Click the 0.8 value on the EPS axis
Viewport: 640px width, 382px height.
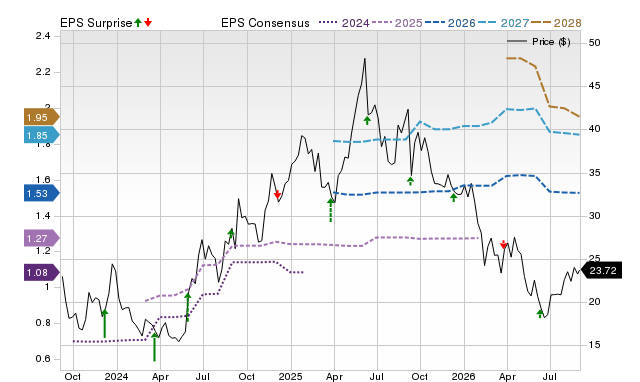[x=43, y=323]
